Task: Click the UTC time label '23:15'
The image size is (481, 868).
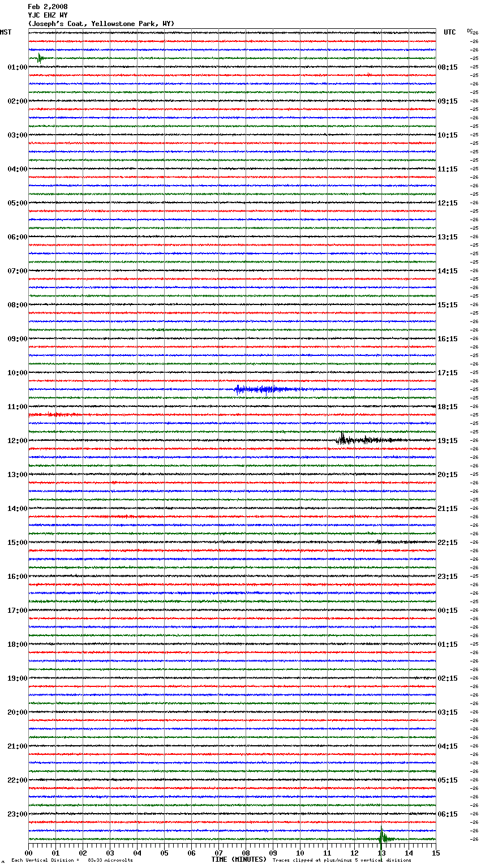Action: tap(448, 577)
